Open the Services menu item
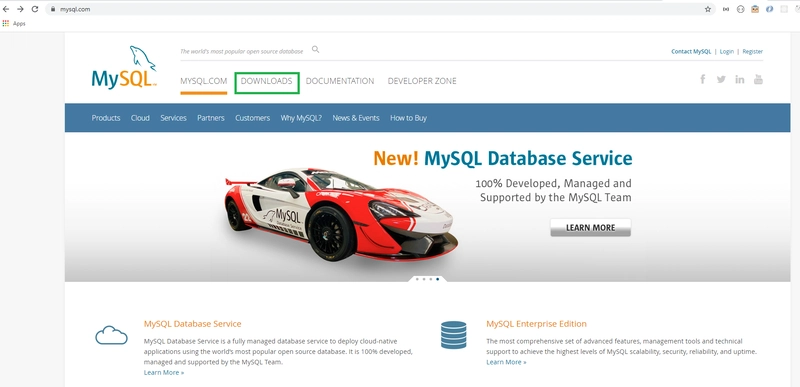The image size is (800, 387). click(x=173, y=118)
